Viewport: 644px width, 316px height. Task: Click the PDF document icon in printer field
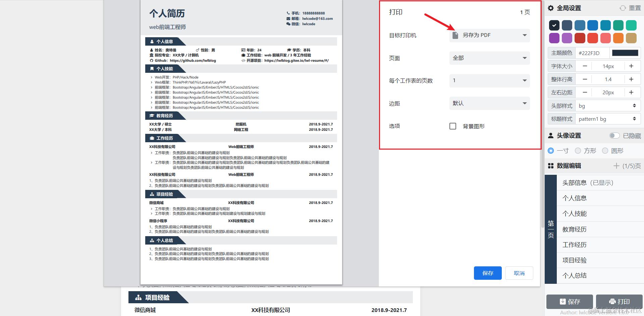(x=455, y=35)
